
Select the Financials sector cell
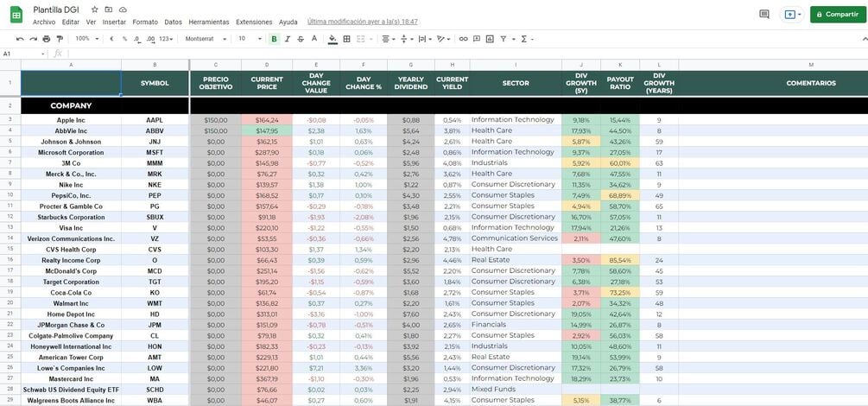[516, 325]
